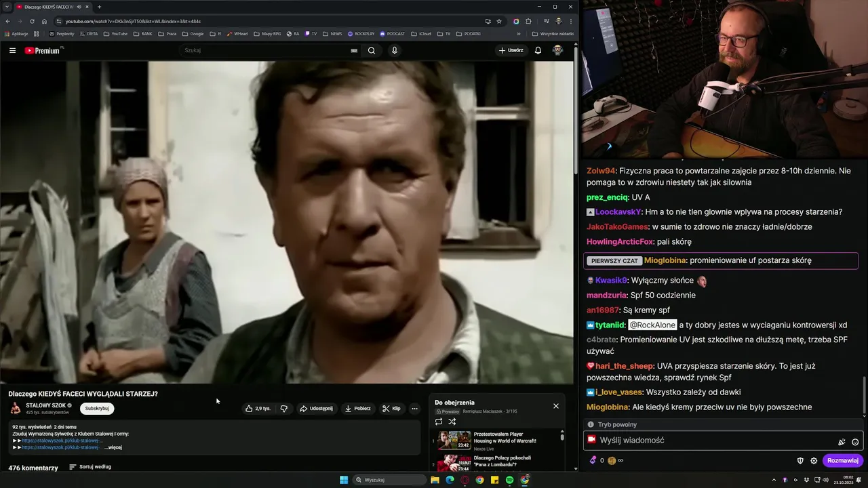This screenshot has width=868, height=488.
Task: Reload the page in the browser toolbar
Action: click(x=32, y=21)
